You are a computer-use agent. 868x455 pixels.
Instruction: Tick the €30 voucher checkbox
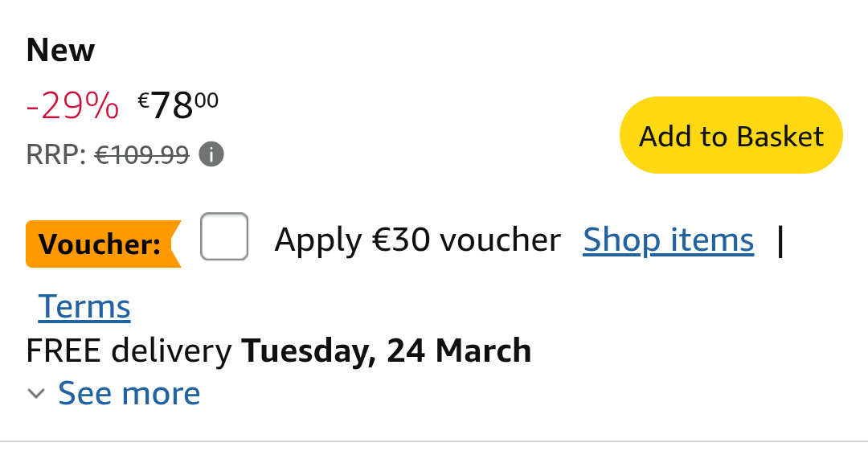click(x=224, y=236)
